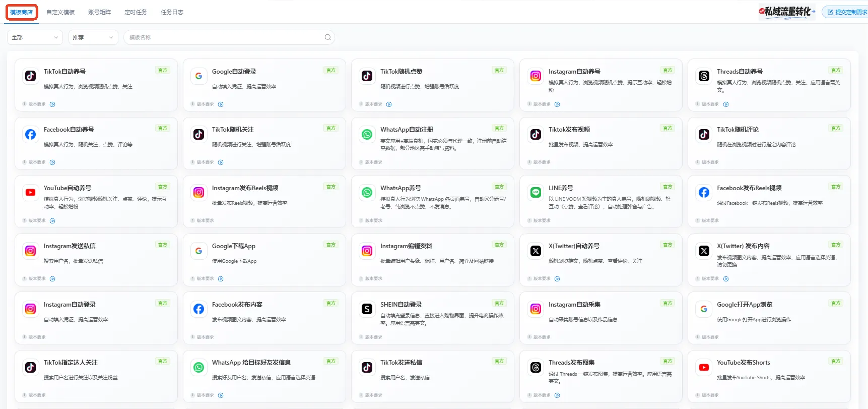Image resolution: width=868 pixels, height=409 pixels.
Task: Click description 搜索用户名，发送私信
Action: click(405, 378)
